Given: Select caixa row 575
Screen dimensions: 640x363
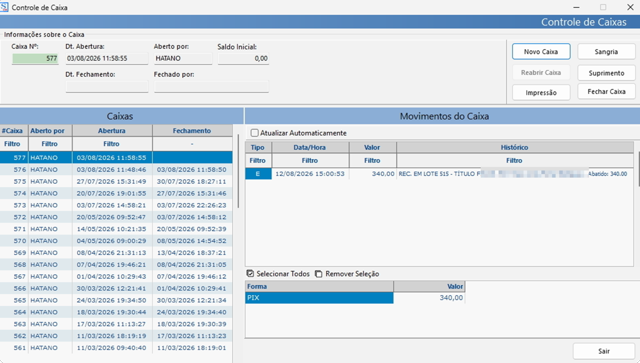Looking at the screenshot, I should click(x=116, y=181).
